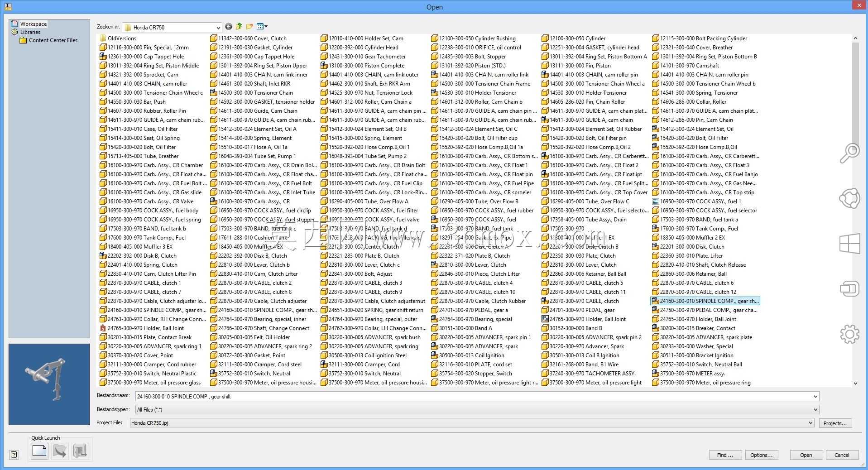Select 14321-392-000 Sprocket, Cam
868x470 pixels.
point(143,75)
